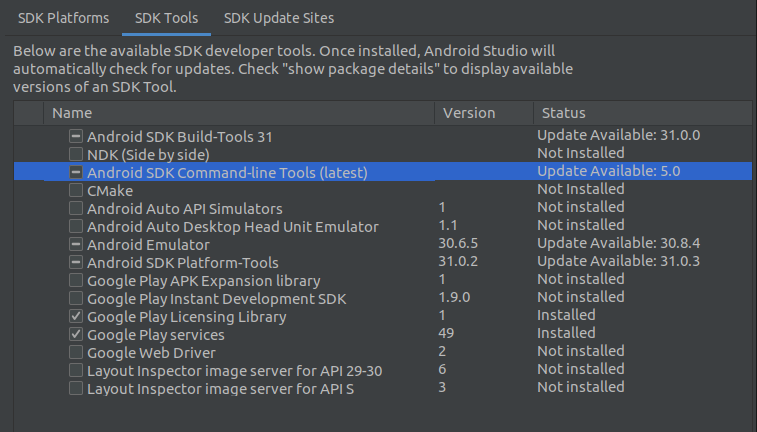Screen dimensions: 757x432
Task: Click status 'Update Available: 31.0.0'
Action: click(x=618, y=135)
